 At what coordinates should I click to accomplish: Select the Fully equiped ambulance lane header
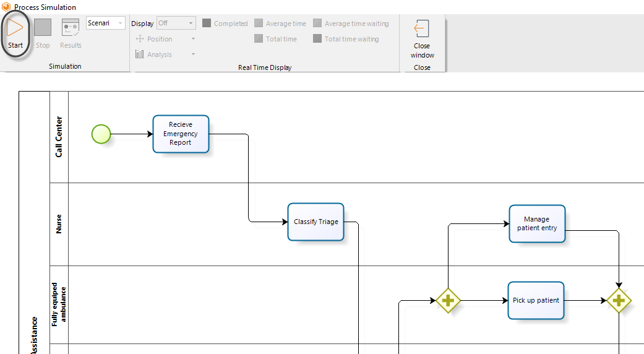pos(59,304)
